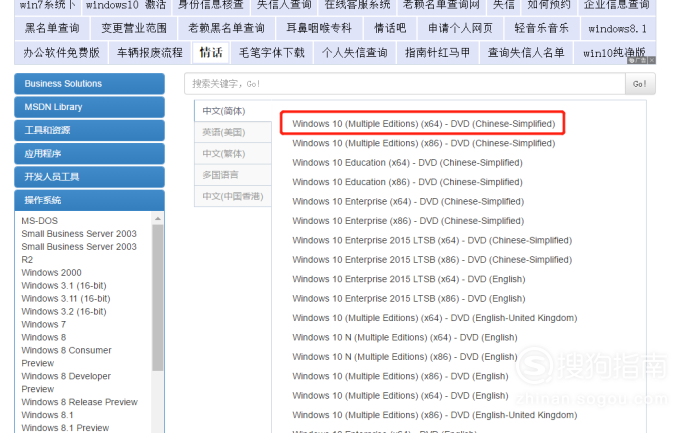Viewport: 692px width, 433px height.
Task: Select Windows 8 Consumer Preview
Action: [x=66, y=357]
